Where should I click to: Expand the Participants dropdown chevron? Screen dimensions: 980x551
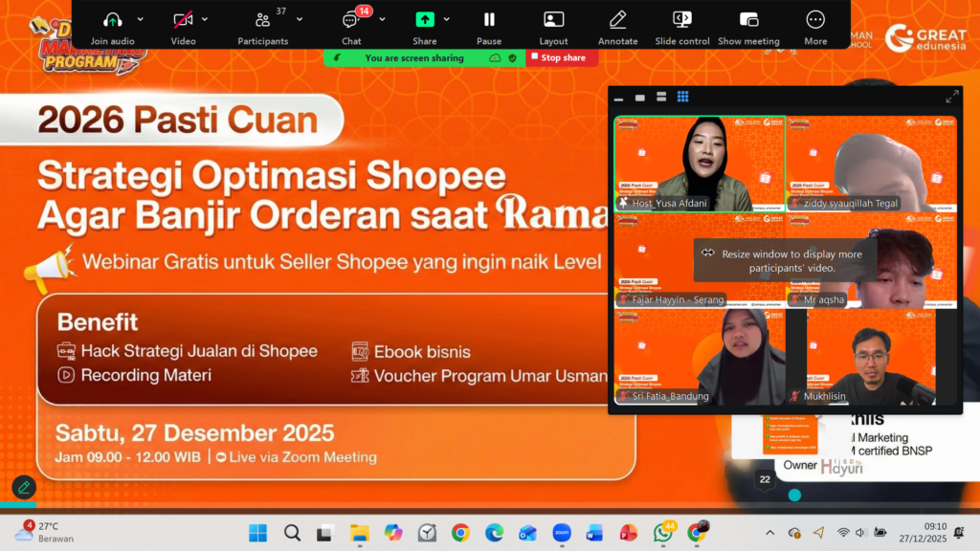[x=300, y=19]
